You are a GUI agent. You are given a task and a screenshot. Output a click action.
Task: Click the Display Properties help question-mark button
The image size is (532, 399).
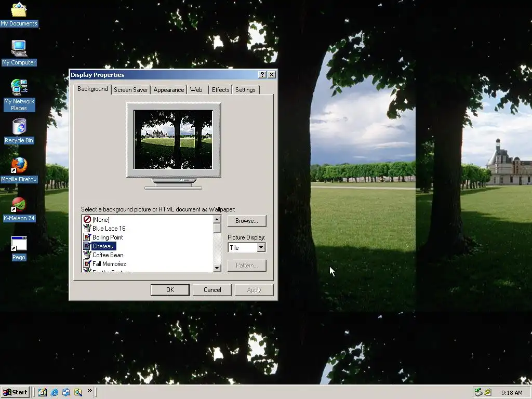click(262, 75)
